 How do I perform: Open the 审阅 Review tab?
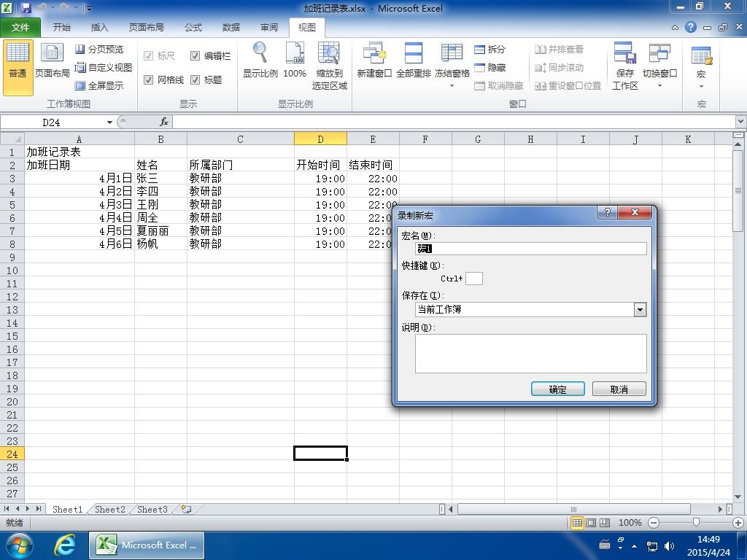pyautogui.click(x=269, y=27)
